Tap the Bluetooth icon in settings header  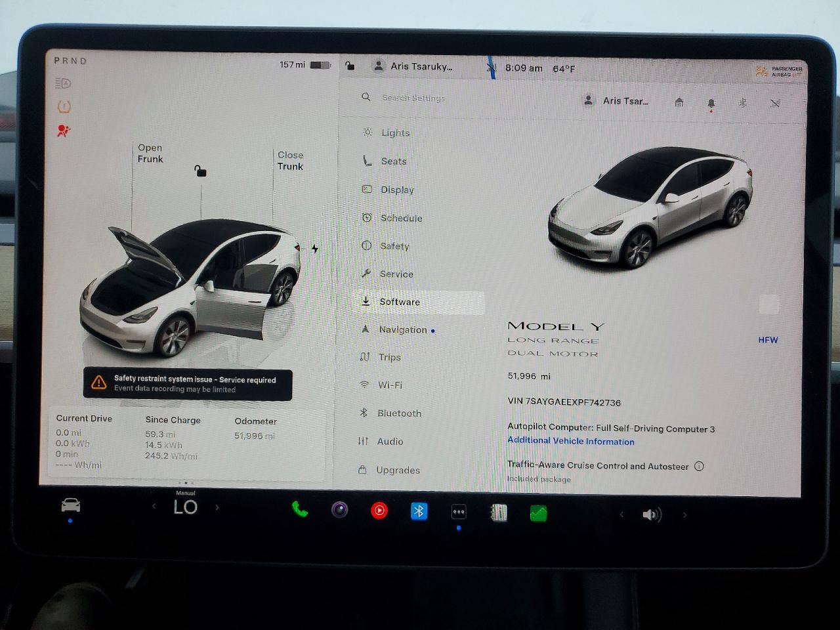[743, 103]
